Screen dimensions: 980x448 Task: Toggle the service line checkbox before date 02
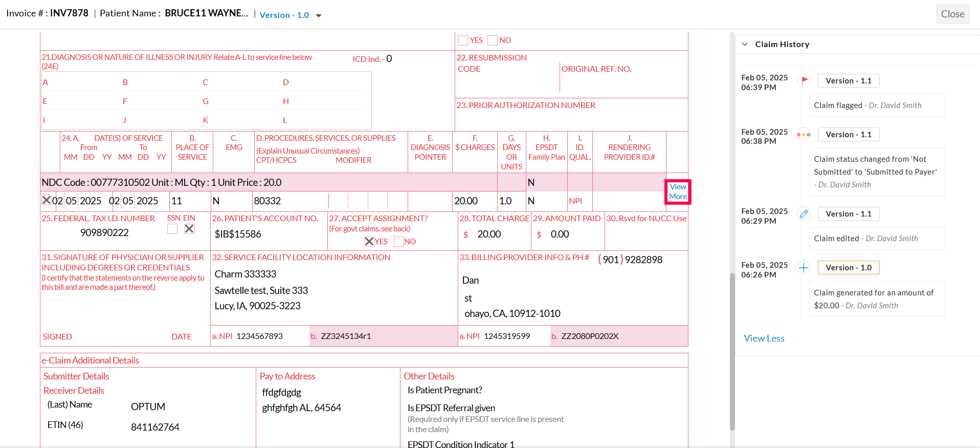[x=46, y=200]
